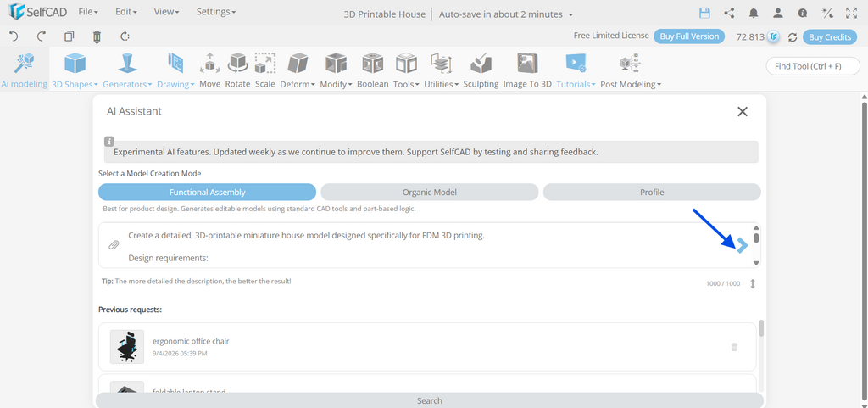Screen dimensions: 868x408
Task: Open the Edit menu
Action: point(126,12)
